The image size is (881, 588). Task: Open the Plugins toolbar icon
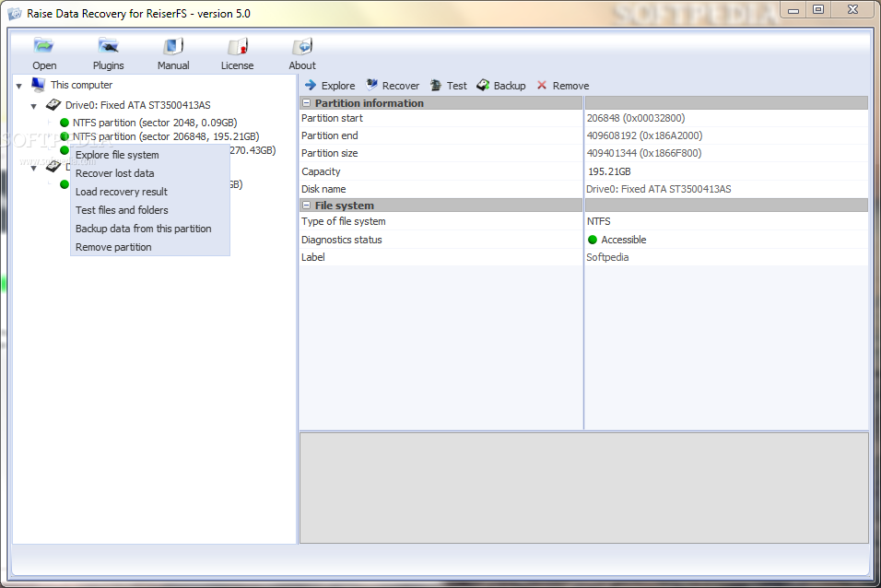(108, 46)
